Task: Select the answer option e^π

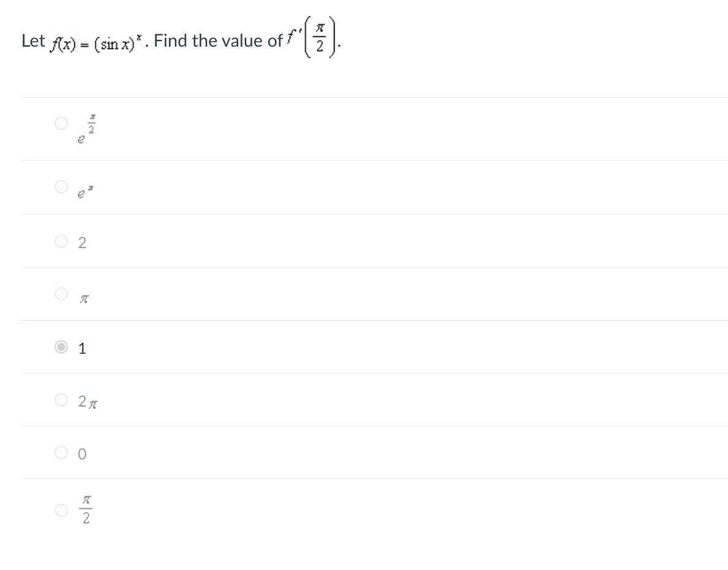Action: click(x=61, y=187)
